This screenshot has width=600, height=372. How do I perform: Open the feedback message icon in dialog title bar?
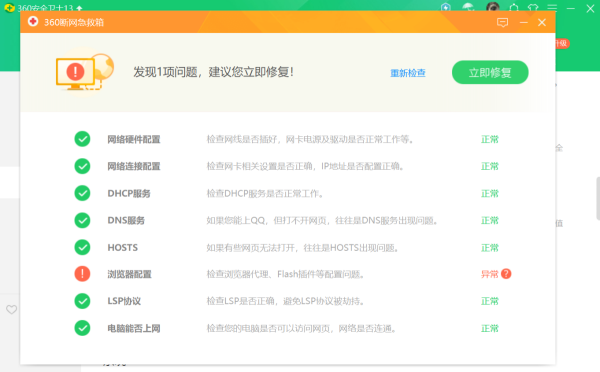pos(502,23)
